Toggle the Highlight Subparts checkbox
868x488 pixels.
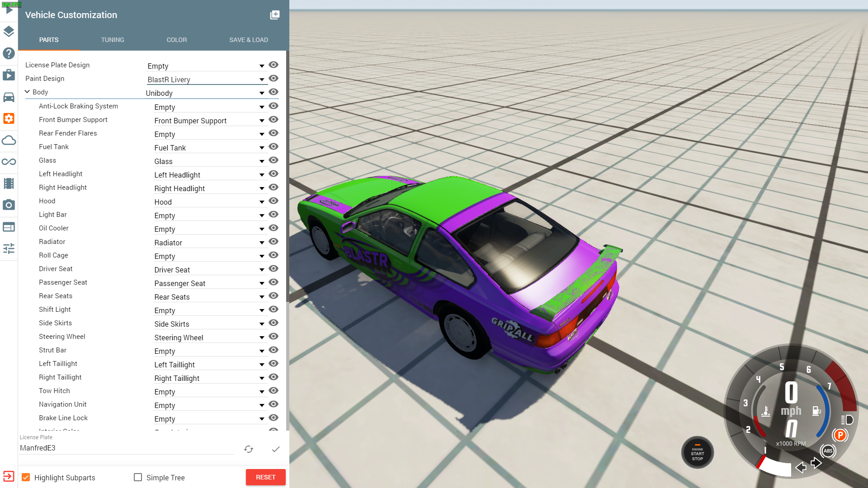pos(26,477)
